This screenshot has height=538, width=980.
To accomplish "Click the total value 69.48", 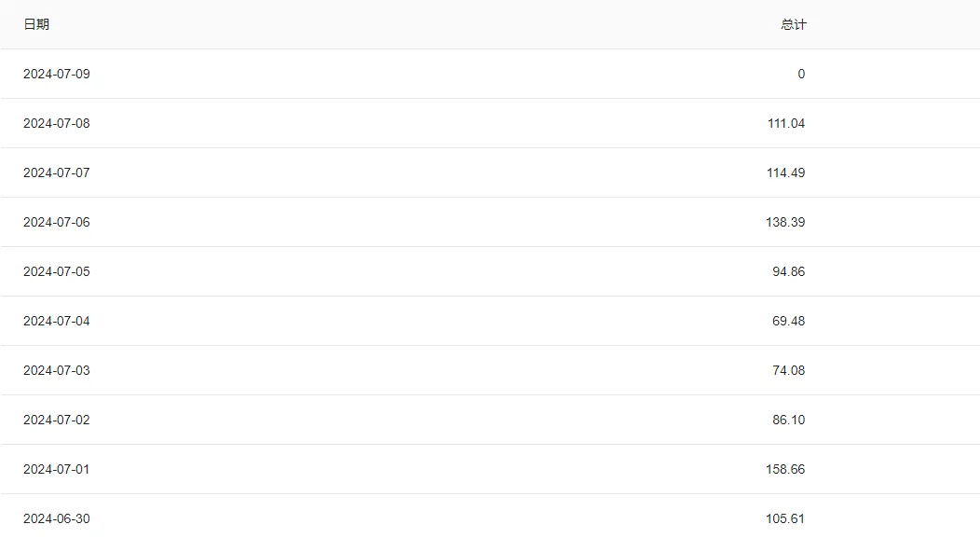I will tap(789, 321).
